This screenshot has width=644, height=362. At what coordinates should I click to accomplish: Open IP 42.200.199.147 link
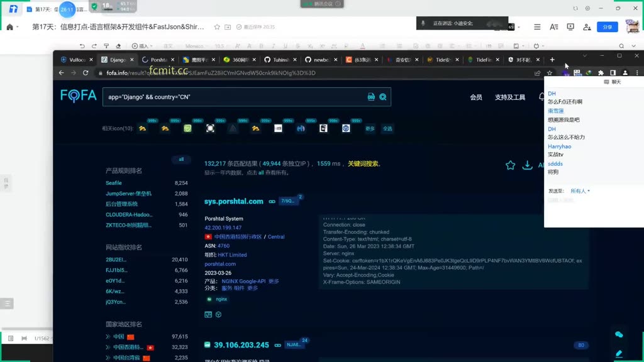click(223, 228)
